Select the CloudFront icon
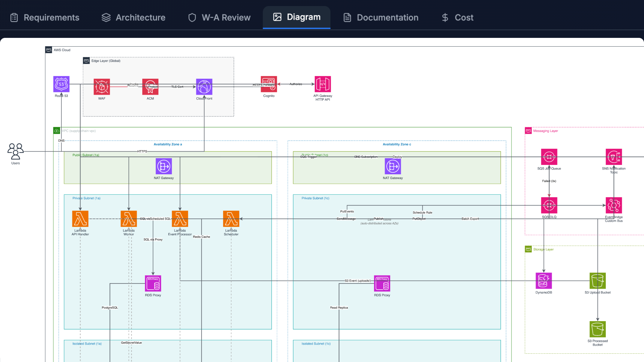This screenshot has width=644, height=362. (x=204, y=87)
